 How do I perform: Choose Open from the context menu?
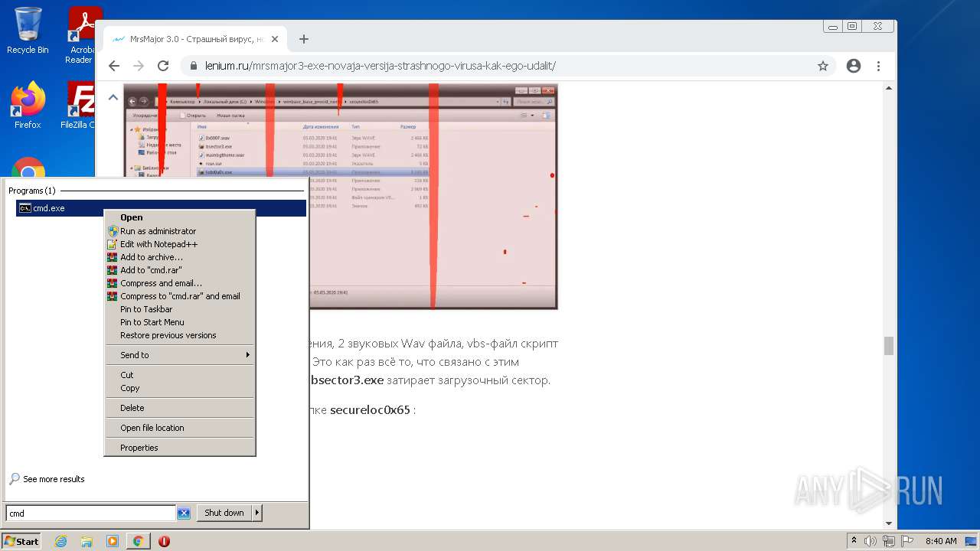[180, 217]
